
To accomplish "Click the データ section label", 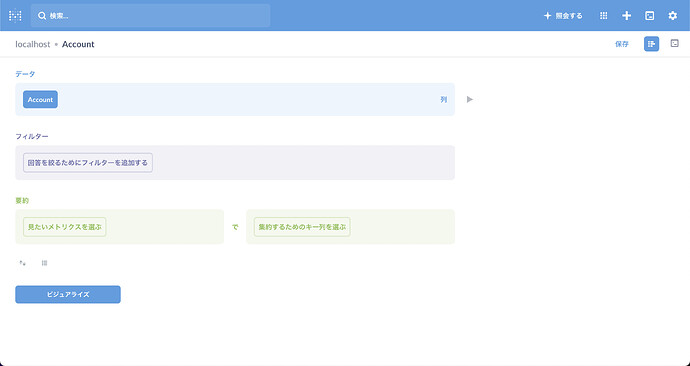I will (x=25, y=74).
